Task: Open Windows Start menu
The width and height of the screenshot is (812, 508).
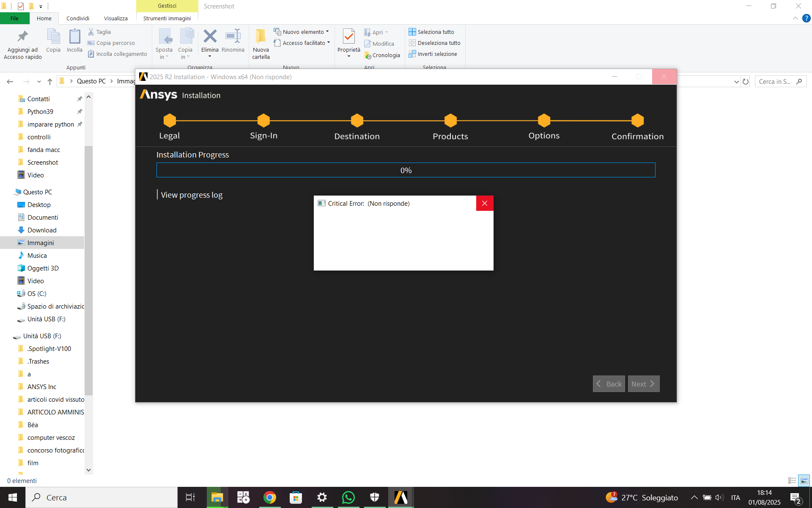Action: tap(13, 497)
